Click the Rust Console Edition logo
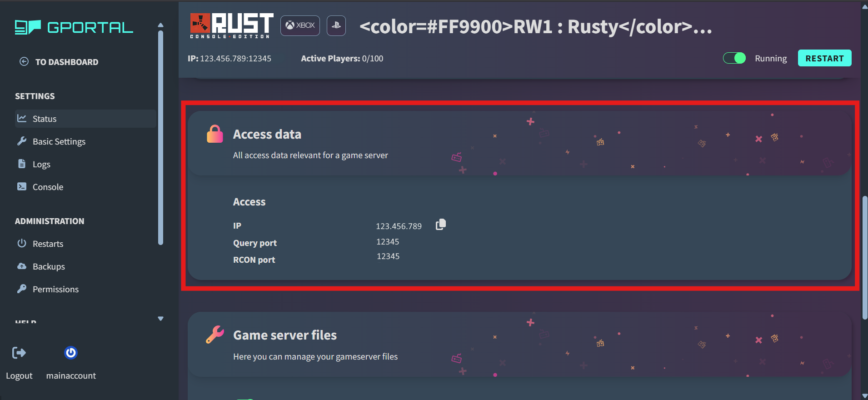Screen dimensions: 868x400 click(x=232, y=25)
